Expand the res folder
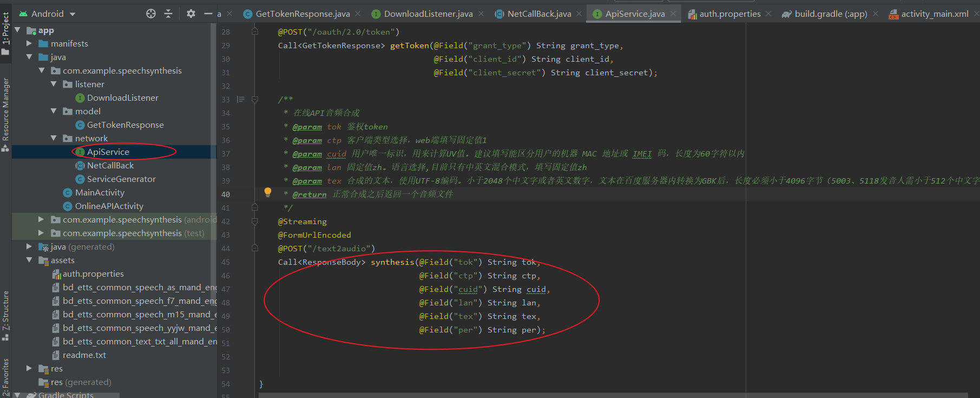Screen dimensions: 980x398 29,368
